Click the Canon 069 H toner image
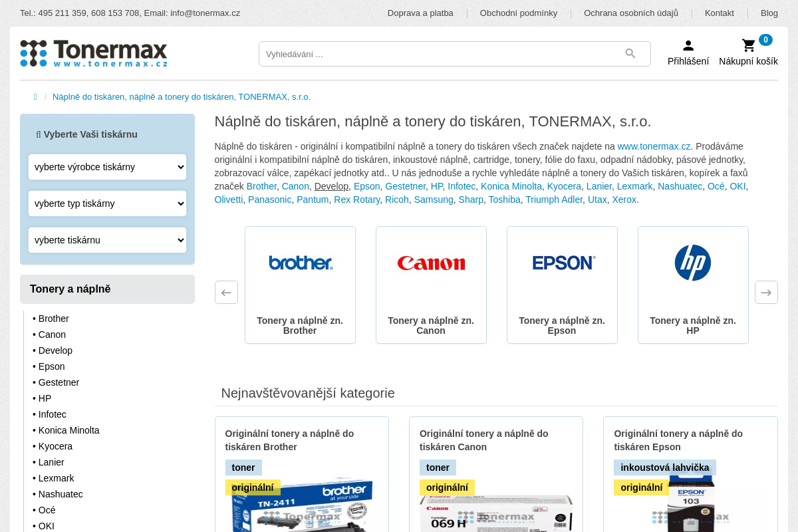798x532 pixels. (496, 513)
